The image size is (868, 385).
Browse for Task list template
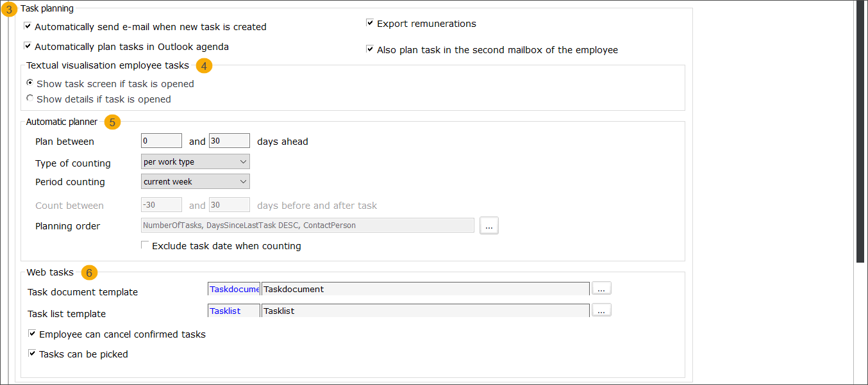pyautogui.click(x=601, y=311)
